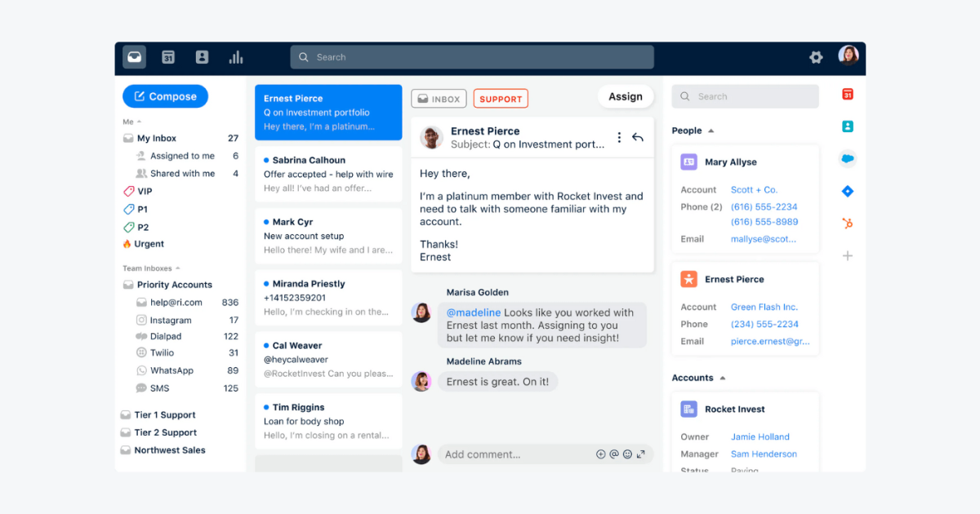This screenshot has height=514, width=980.
Task: Switch to the SUPPORT tab
Action: [501, 98]
